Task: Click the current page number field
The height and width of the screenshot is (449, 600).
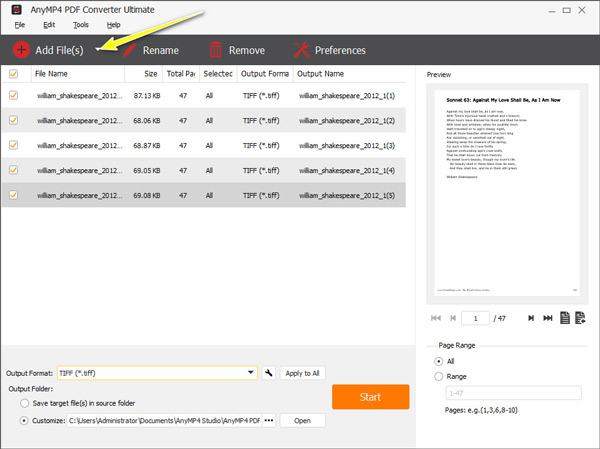Action: [475, 318]
